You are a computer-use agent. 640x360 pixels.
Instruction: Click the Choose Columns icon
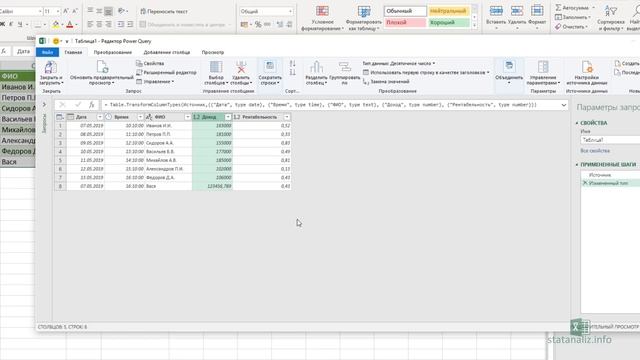[216, 67]
